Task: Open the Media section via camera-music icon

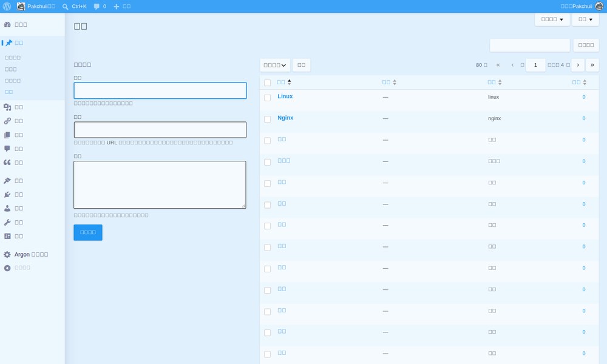Action: click(x=7, y=107)
